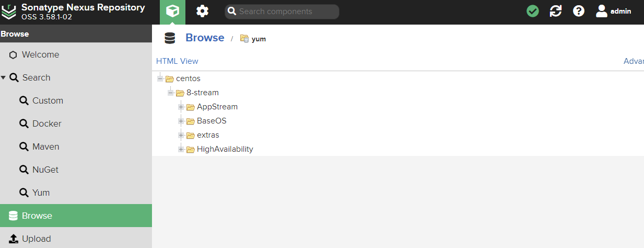The width and height of the screenshot is (644, 248).
Task: Collapse the centos folder node
Action: point(160,78)
